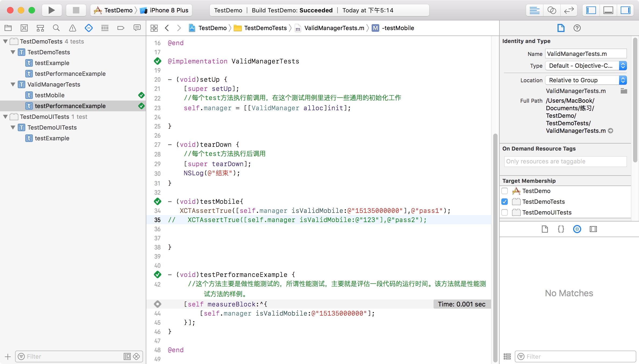639x364 pixels.
Task: Collapse the TestDemoUITests class node
Action: tap(13, 127)
